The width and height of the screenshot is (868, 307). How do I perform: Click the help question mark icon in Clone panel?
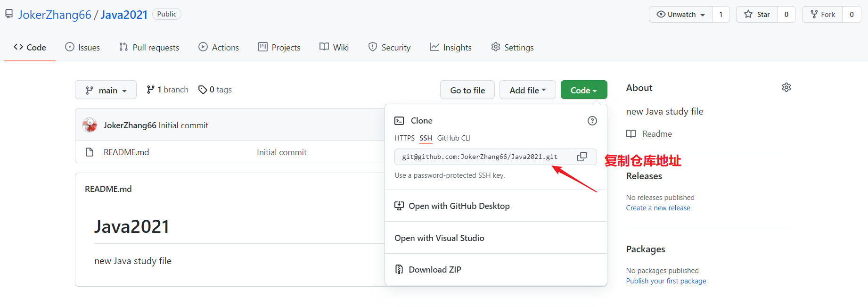click(x=592, y=121)
